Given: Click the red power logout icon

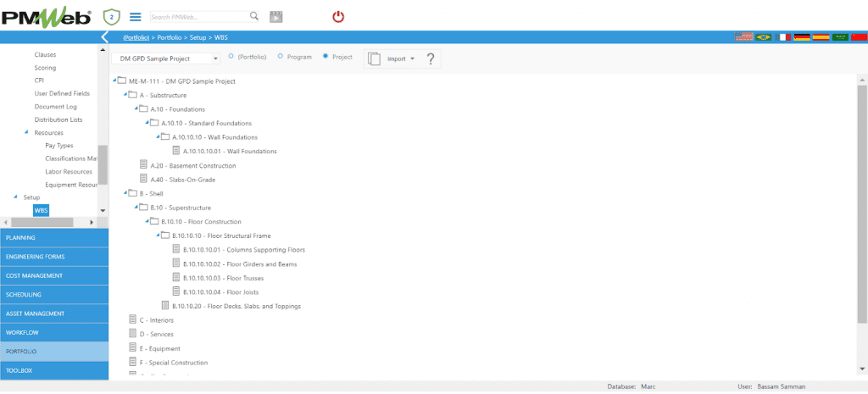Looking at the screenshot, I should [338, 16].
